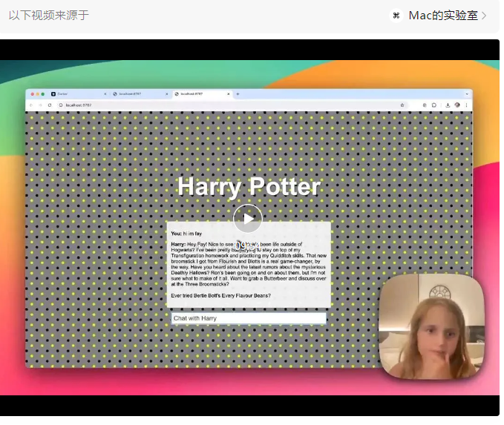
Task: Click the browser back arrow
Action: click(x=31, y=105)
